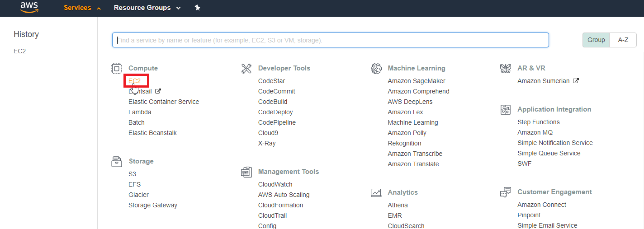Open Lambda service
The height and width of the screenshot is (229, 644).
coord(140,112)
